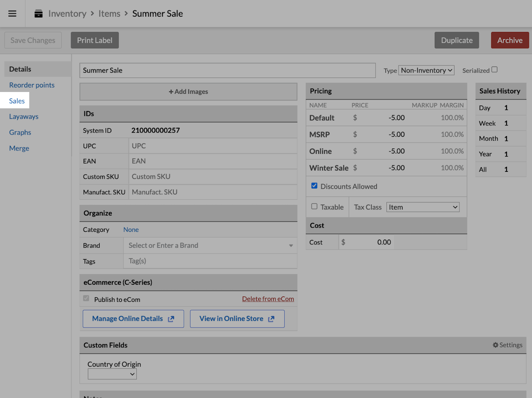532x398 pixels.
Task: Click the Save Changes button
Action: (33, 40)
